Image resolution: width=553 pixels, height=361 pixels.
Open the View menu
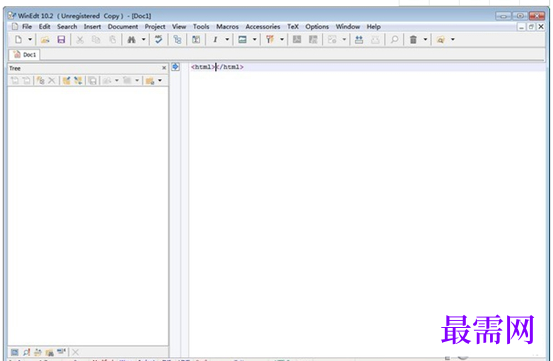pyautogui.click(x=179, y=26)
